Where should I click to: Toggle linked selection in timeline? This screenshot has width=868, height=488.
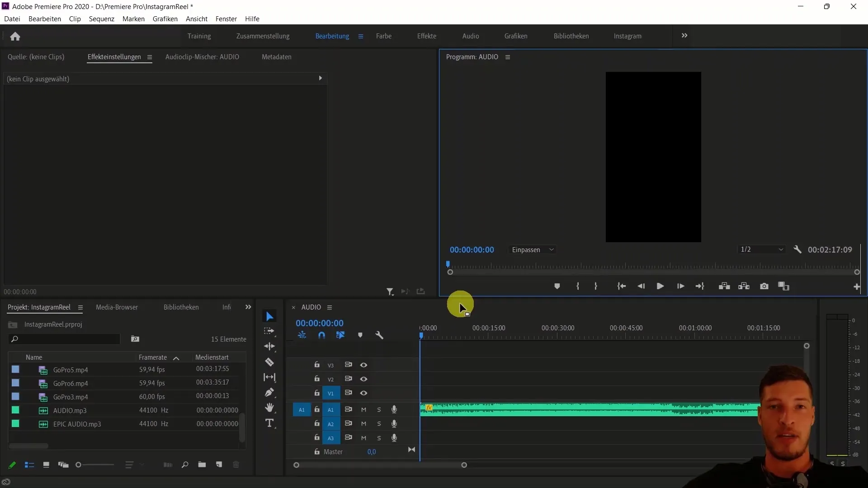coord(340,335)
